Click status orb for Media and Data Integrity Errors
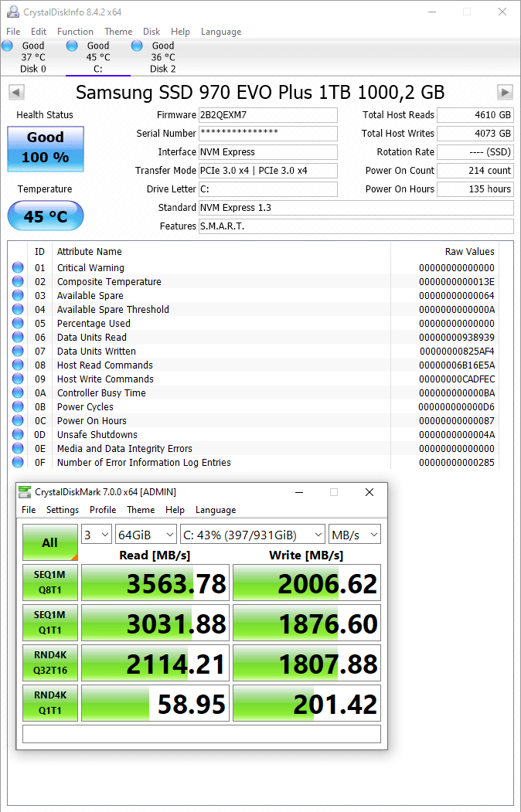Image resolution: width=521 pixels, height=812 pixels. 18,448
